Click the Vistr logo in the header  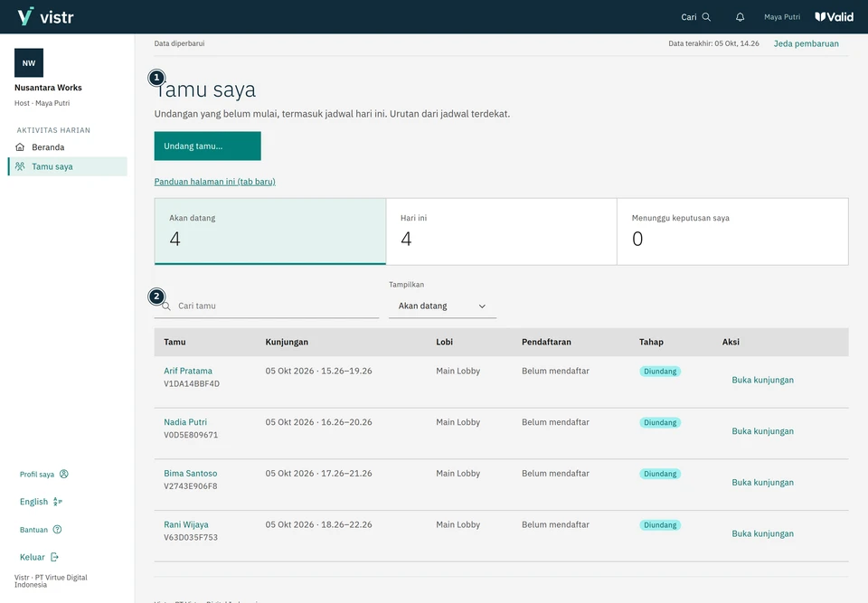click(x=45, y=16)
